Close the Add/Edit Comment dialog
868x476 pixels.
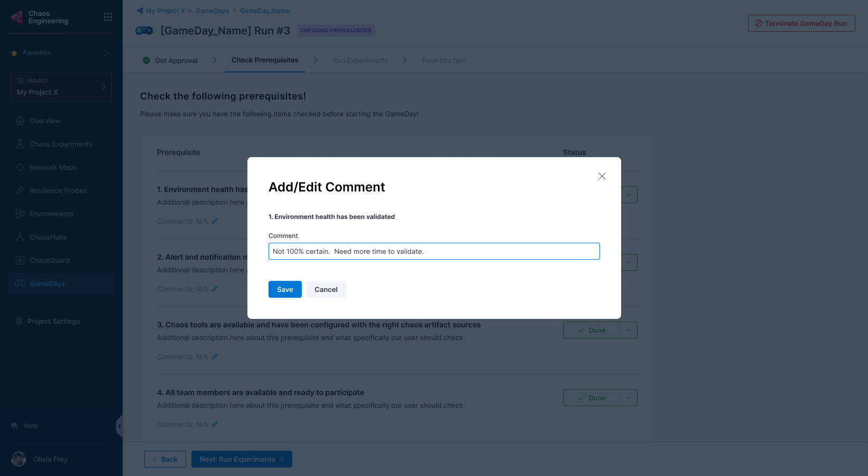pos(602,176)
